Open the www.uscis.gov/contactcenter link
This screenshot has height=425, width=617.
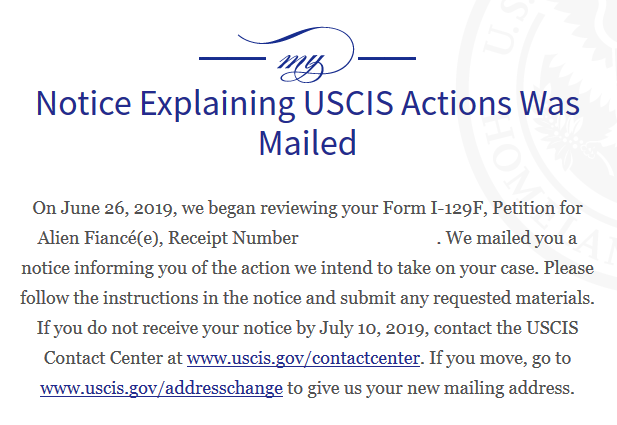click(303, 358)
